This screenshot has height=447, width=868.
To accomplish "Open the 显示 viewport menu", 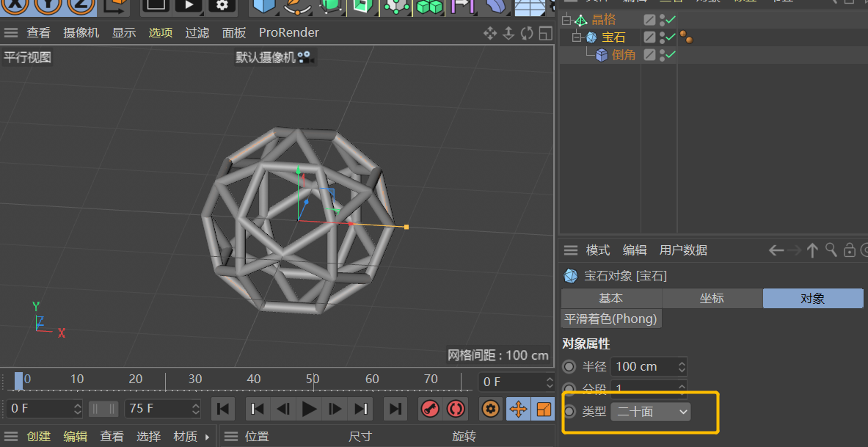I will coord(124,33).
